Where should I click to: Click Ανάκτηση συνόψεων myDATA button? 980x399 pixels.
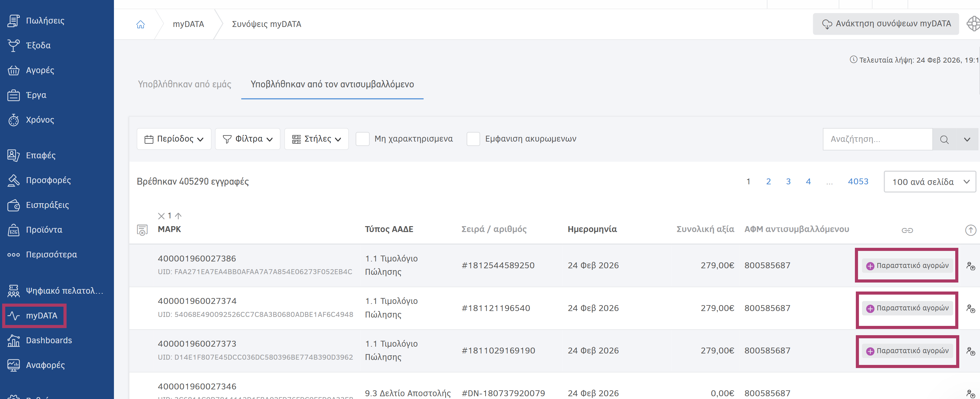(885, 23)
